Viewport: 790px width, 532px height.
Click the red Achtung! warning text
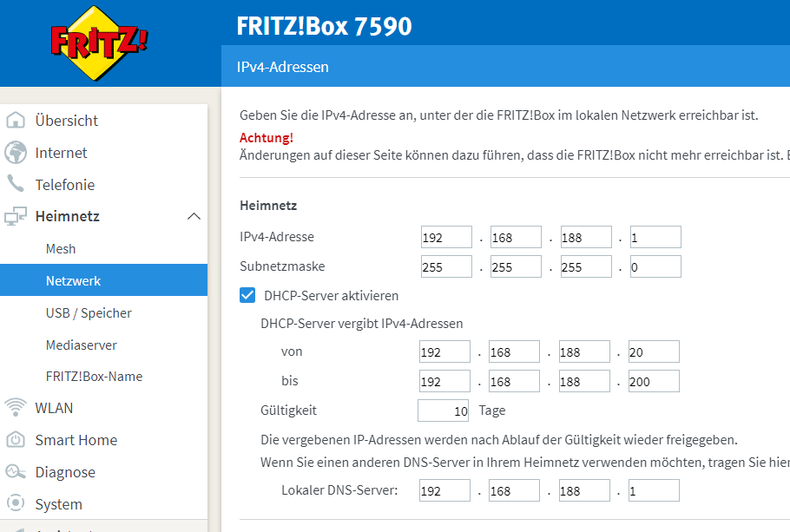(x=267, y=137)
